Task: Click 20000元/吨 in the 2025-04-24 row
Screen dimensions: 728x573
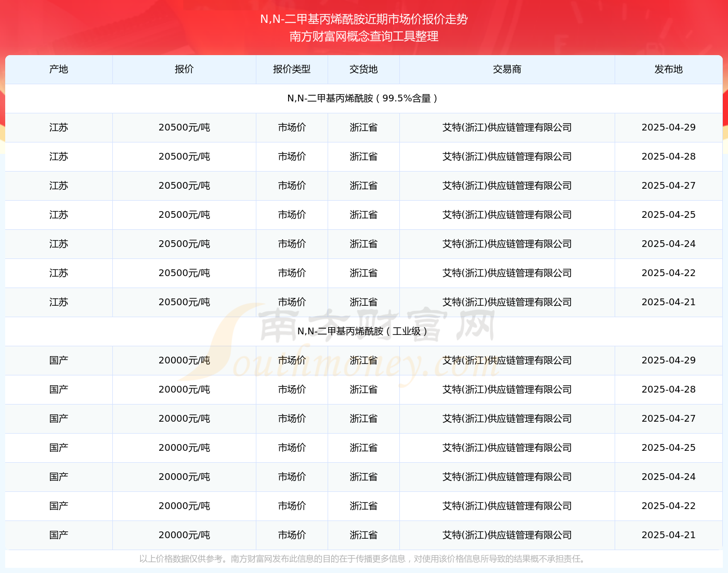Action: tap(184, 477)
